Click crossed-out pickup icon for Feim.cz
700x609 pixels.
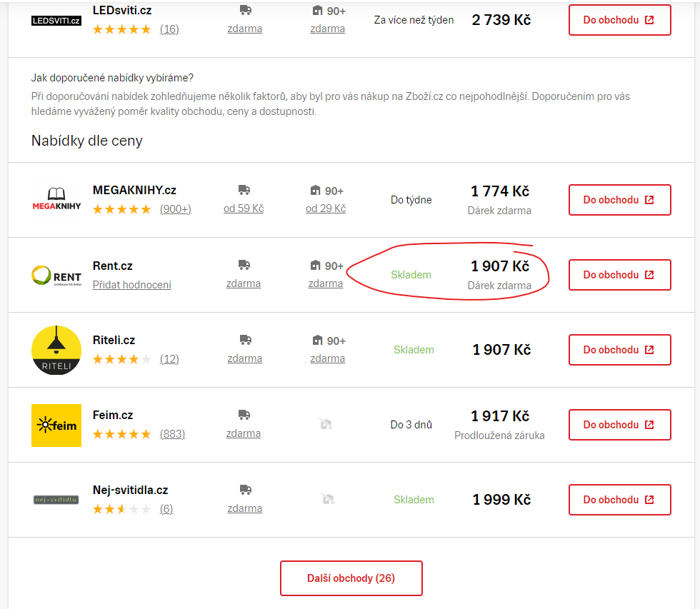(x=326, y=424)
